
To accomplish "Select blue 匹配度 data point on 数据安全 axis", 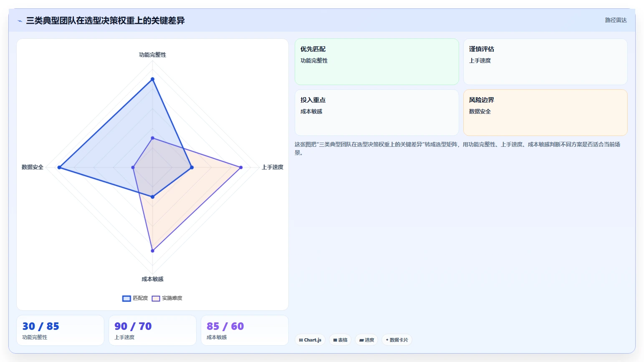I will click(x=59, y=168).
